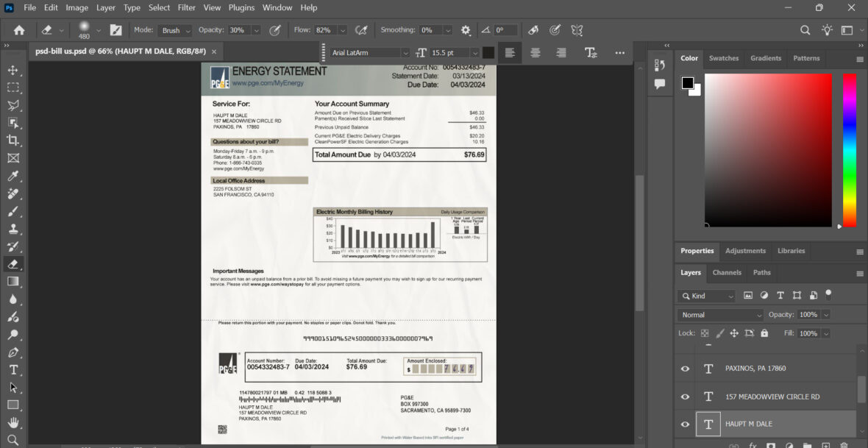Select the Brush tool in left toolbar
The image size is (868, 448).
[13, 211]
